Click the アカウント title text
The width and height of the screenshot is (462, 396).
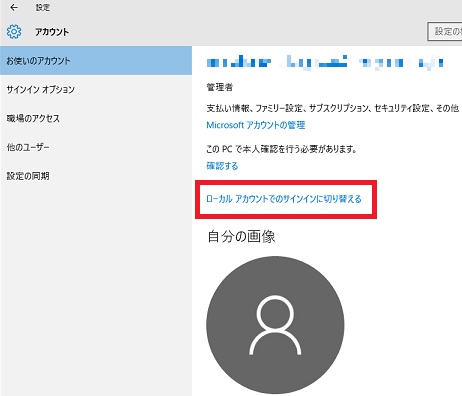pyautogui.click(x=52, y=32)
